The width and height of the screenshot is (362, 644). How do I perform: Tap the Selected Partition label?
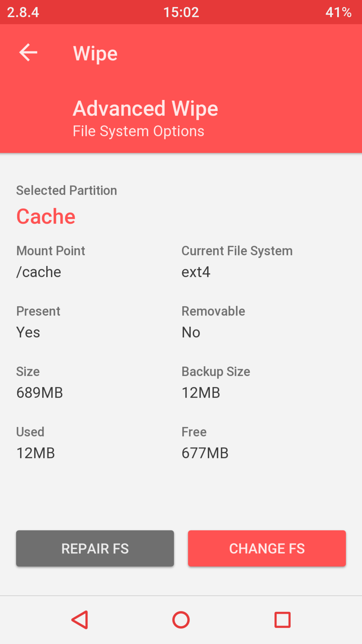(x=66, y=190)
